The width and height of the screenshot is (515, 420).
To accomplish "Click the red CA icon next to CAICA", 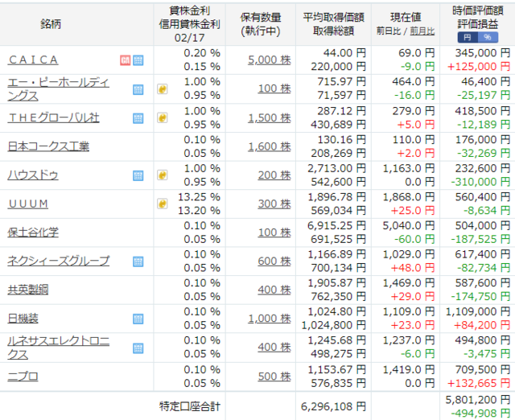I will tap(126, 60).
